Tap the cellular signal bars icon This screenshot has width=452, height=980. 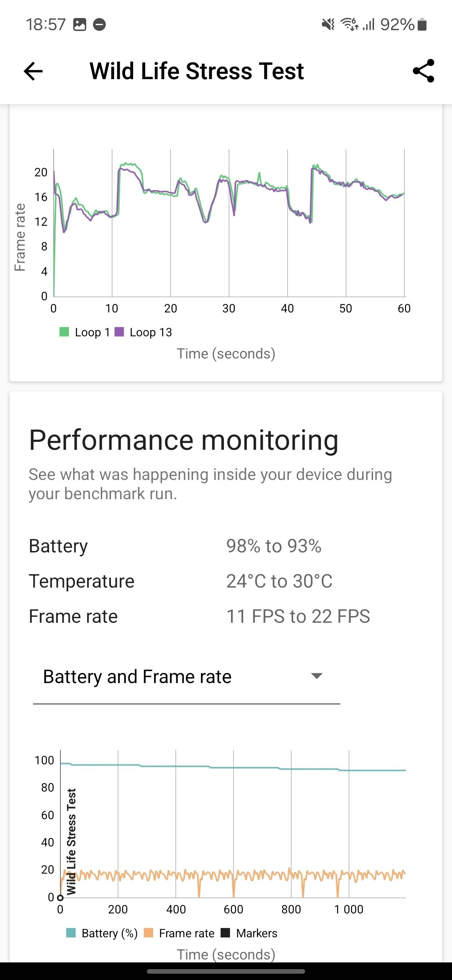368,24
